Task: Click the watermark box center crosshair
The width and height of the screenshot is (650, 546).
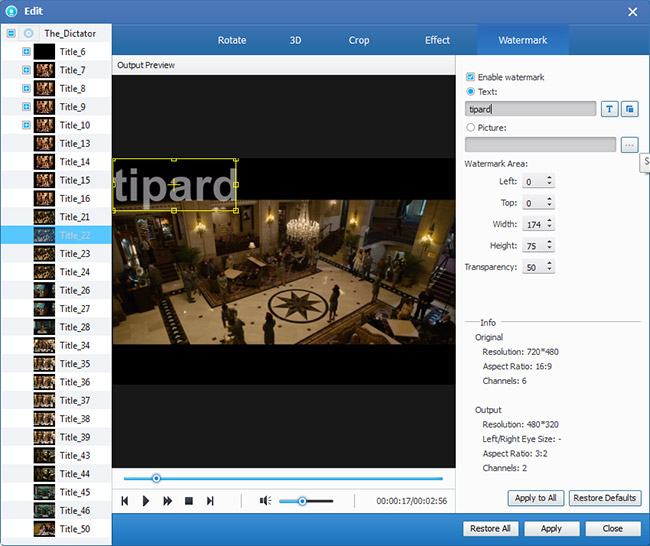Action: pyautogui.click(x=174, y=184)
